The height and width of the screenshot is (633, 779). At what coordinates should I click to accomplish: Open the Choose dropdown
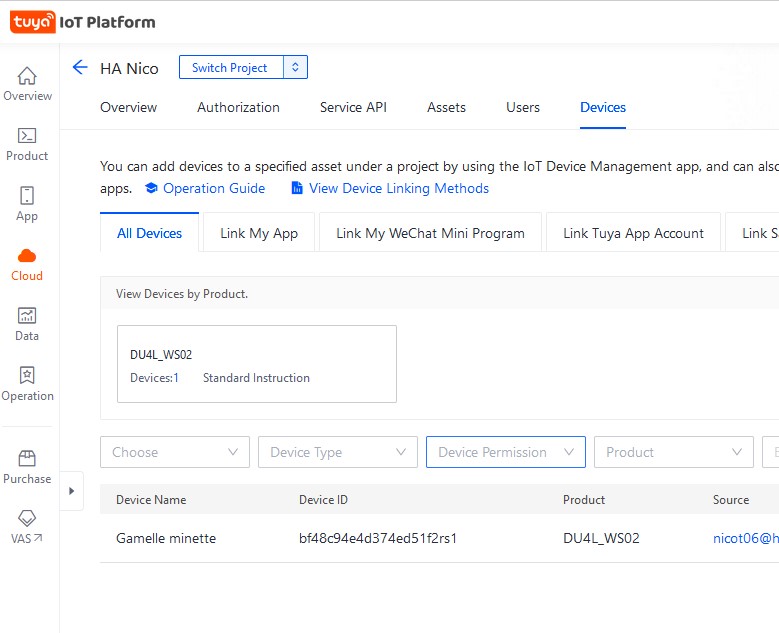click(175, 452)
